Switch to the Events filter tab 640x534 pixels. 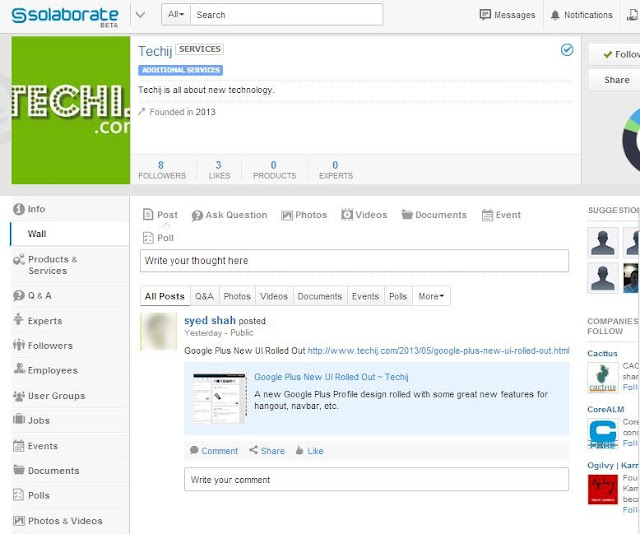(x=365, y=296)
